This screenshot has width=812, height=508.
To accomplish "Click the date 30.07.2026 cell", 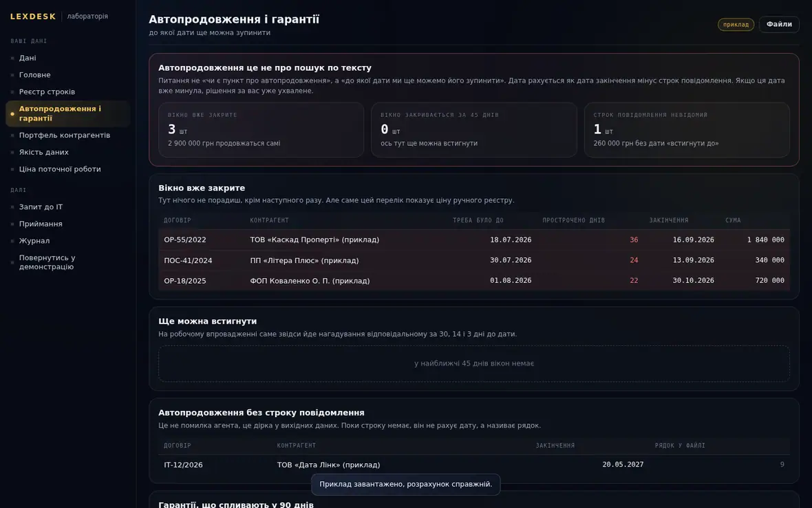I will click(511, 260).
